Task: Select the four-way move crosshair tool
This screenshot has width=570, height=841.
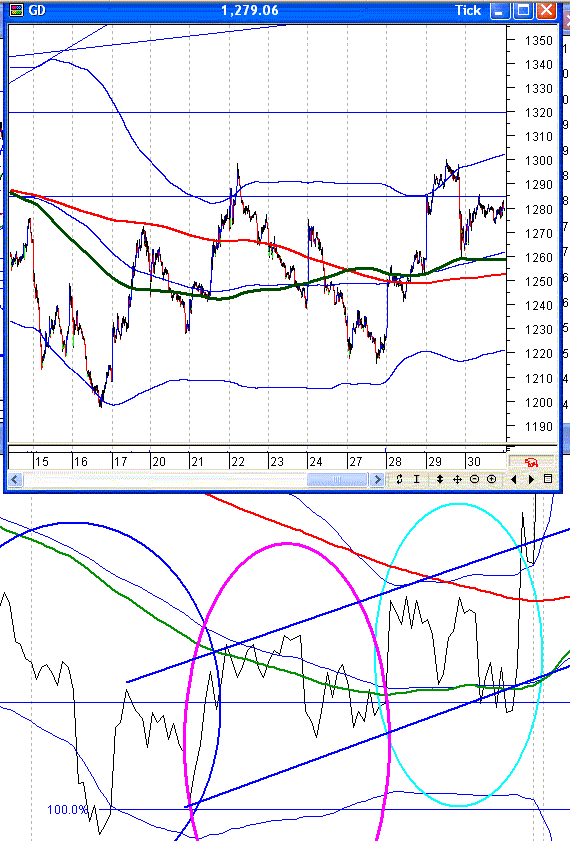Action: pyautogui.click(x=457, y=479)
